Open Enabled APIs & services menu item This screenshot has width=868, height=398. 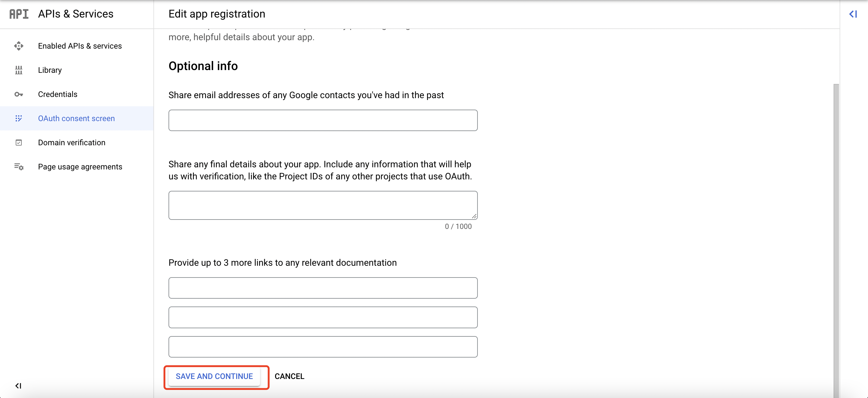(x=80, y=46)
